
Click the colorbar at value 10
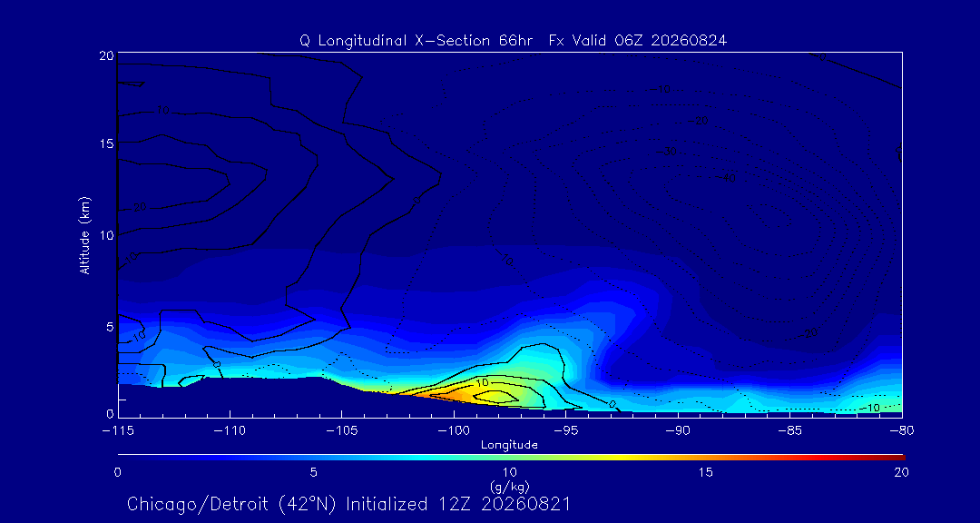coord(509,458)
